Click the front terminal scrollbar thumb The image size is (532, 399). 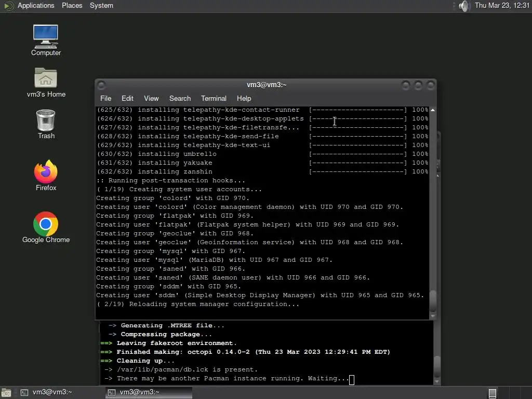pyautogui.click(x=433, y=301)
